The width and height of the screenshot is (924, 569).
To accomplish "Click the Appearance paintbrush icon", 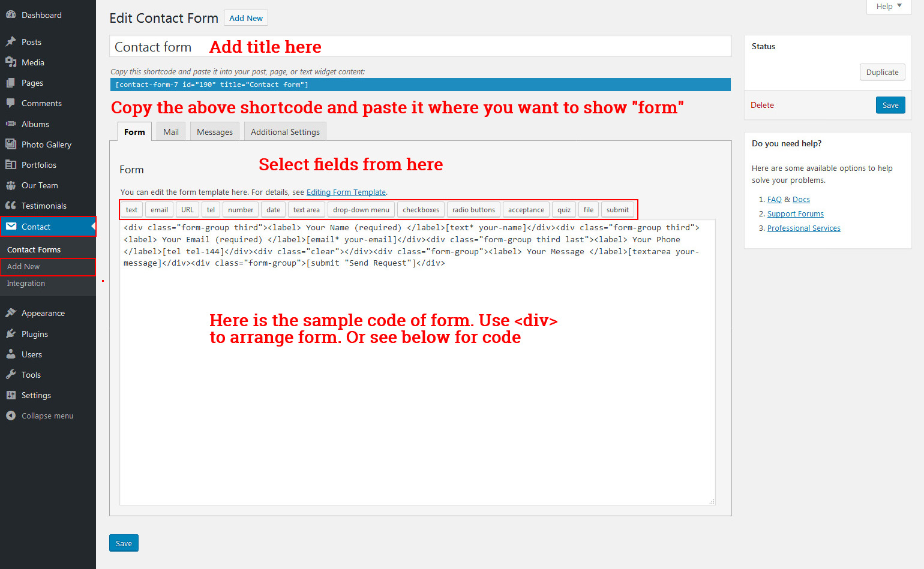I will click(x=11, y=313).
